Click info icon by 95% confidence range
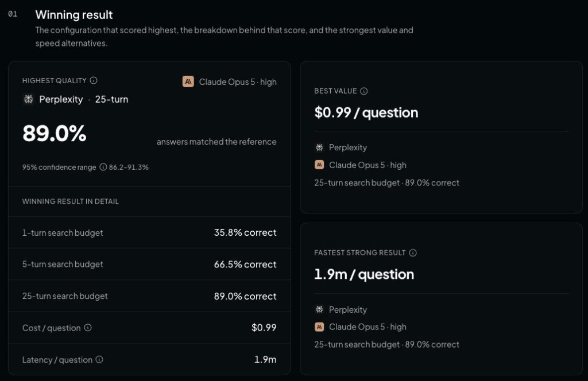 103,167
